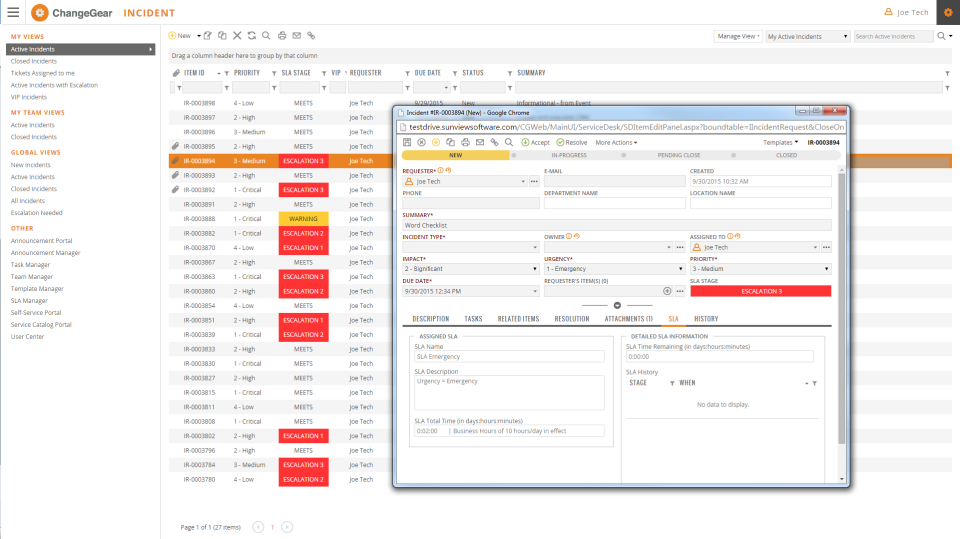Click the magnifier icon in the incident window
This screenshot has height=539, width=960.
(x=509, y=142)
